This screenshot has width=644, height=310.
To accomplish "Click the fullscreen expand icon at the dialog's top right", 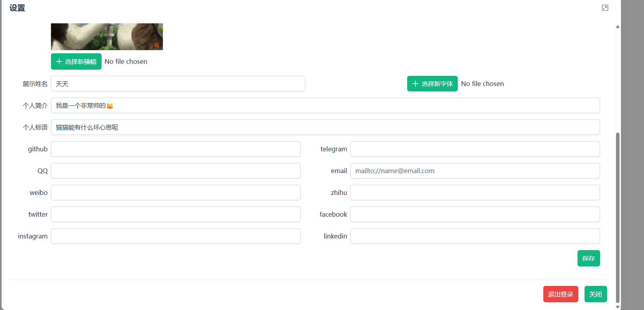I will point(605,8).
